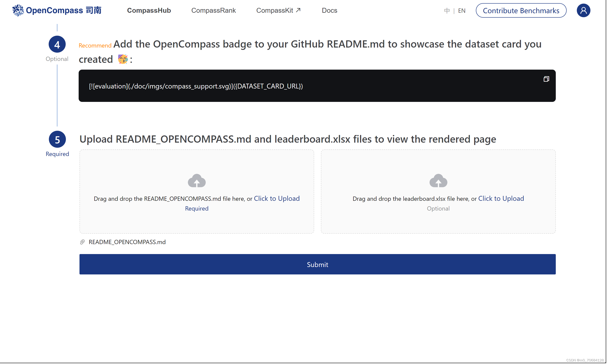Open the CompassHub section
This screenshot has height=364, width=607.
pyautogui.click(x=149, y=10)
